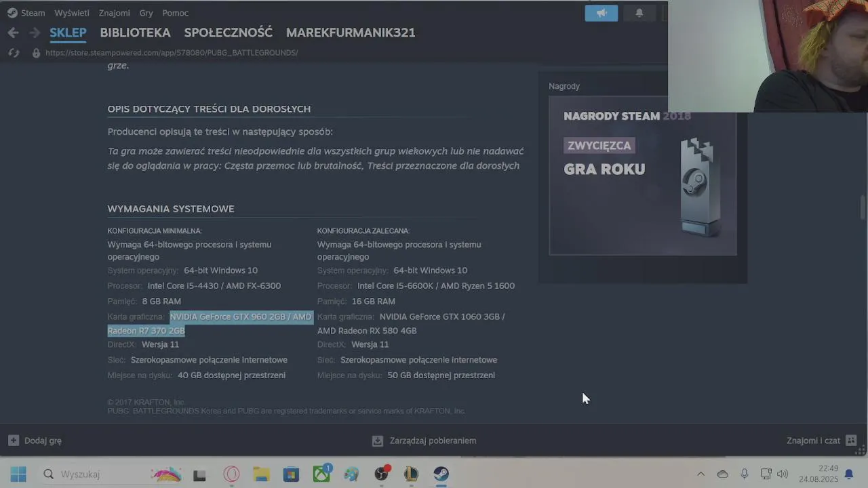Click the Steam Awards trophy image

coord(699,187)
